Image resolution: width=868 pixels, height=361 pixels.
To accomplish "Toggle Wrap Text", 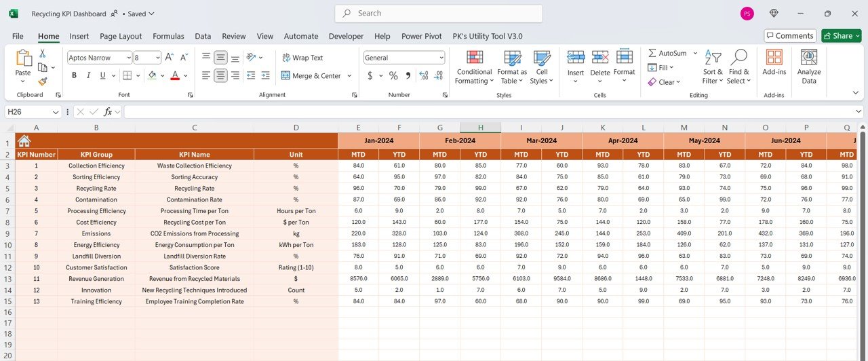I will coord(302,58).
